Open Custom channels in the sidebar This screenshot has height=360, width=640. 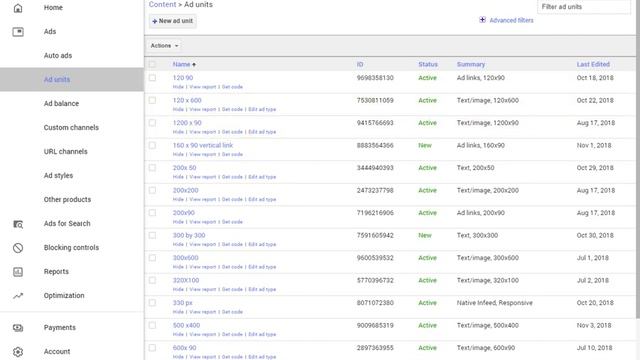pos(71,128)
